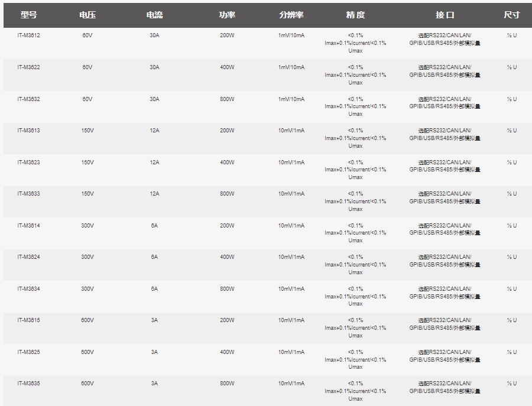
Task: Click the interface cell in the IT-M3625 row
Action: tap(445, 356)
